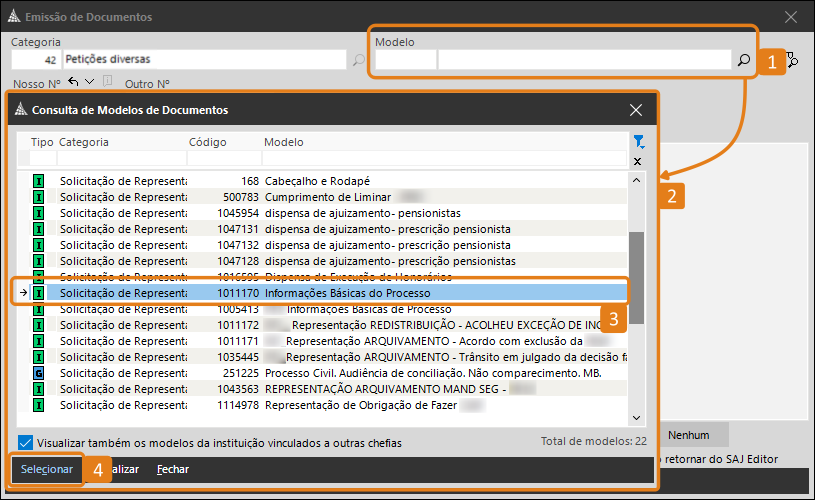Click the code cell 500783
The height and width of the screenshot is (500, 815).
coord(241,197)
